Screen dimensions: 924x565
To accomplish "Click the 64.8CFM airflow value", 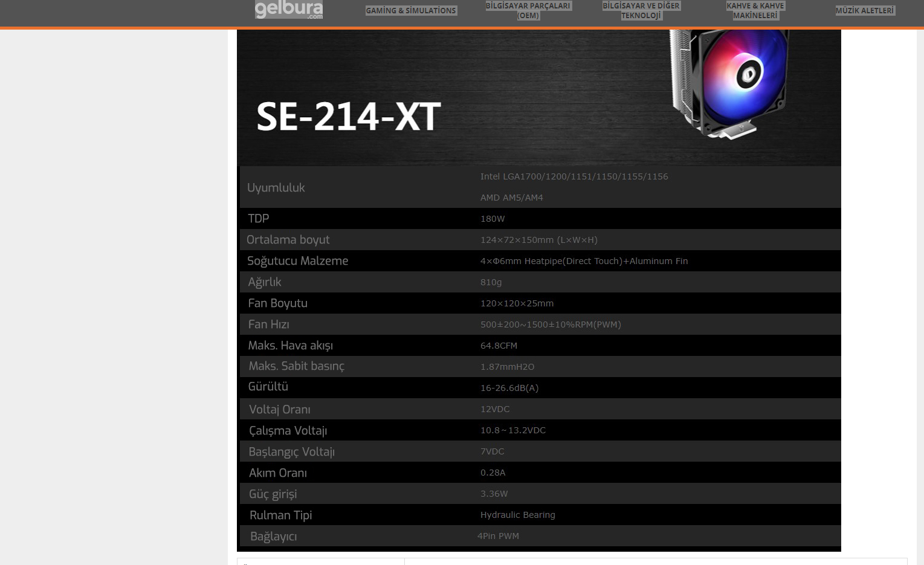I will [499, 346].
